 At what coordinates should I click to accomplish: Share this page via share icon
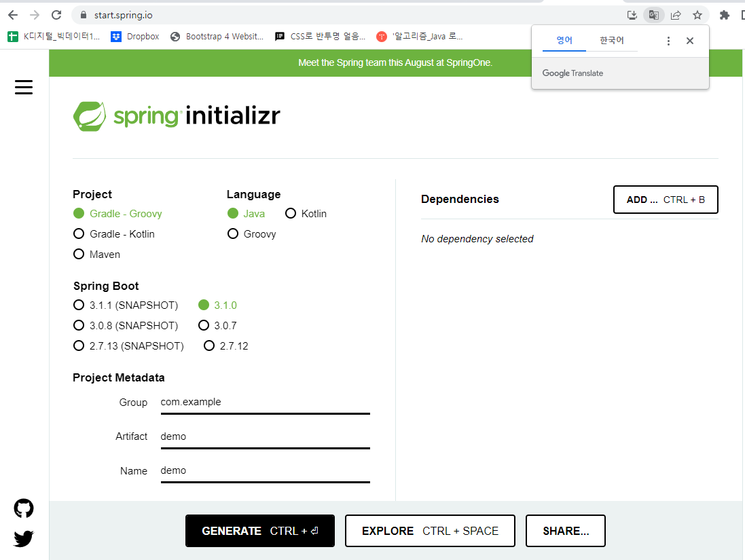click(676, 15)
